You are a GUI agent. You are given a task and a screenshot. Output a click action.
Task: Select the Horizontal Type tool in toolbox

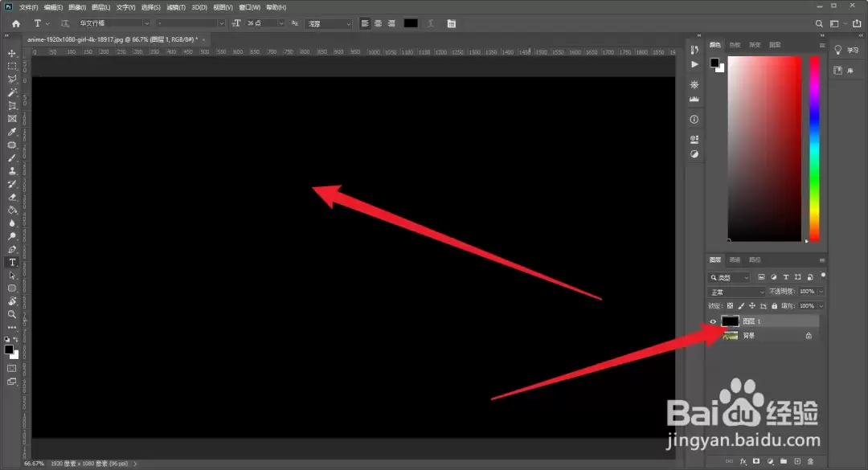click(11, 263)
